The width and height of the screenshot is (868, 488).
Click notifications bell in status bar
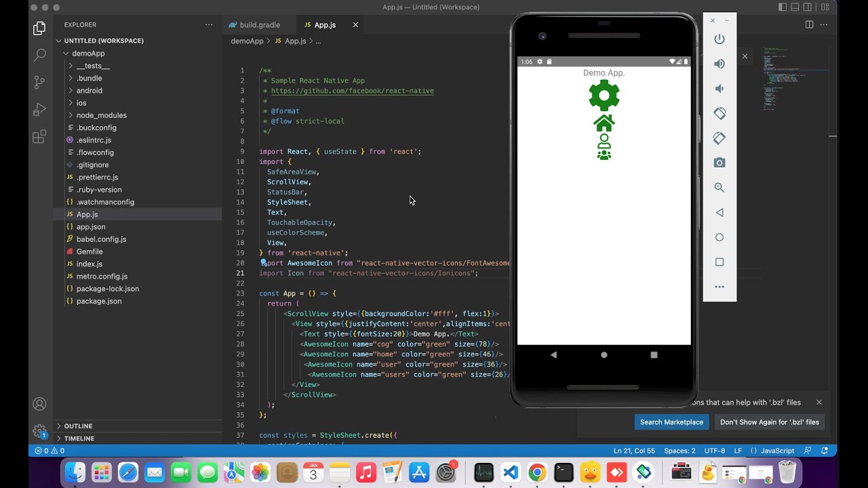[x=825, y=451]
